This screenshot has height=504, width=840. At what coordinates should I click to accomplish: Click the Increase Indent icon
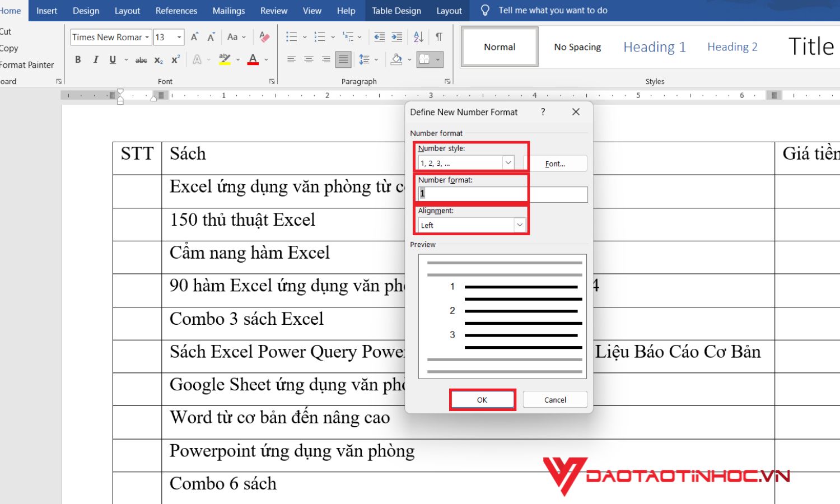click(x=396, y=37)
